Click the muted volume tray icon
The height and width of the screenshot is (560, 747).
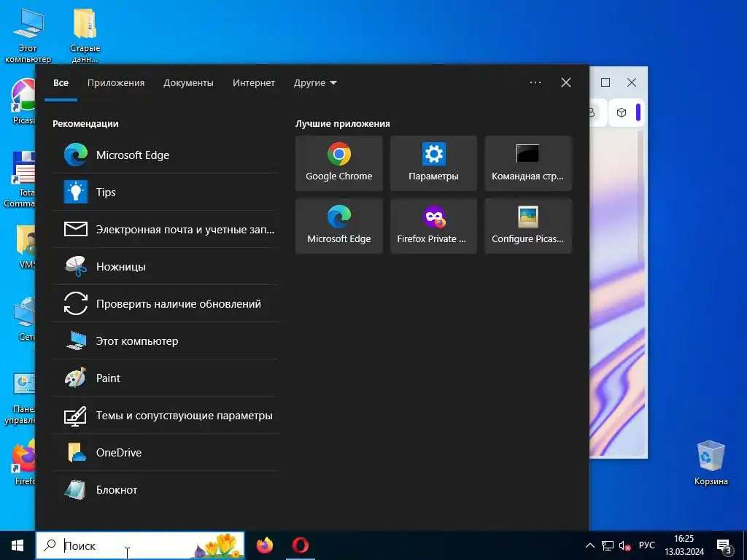[x=625, y=545]
